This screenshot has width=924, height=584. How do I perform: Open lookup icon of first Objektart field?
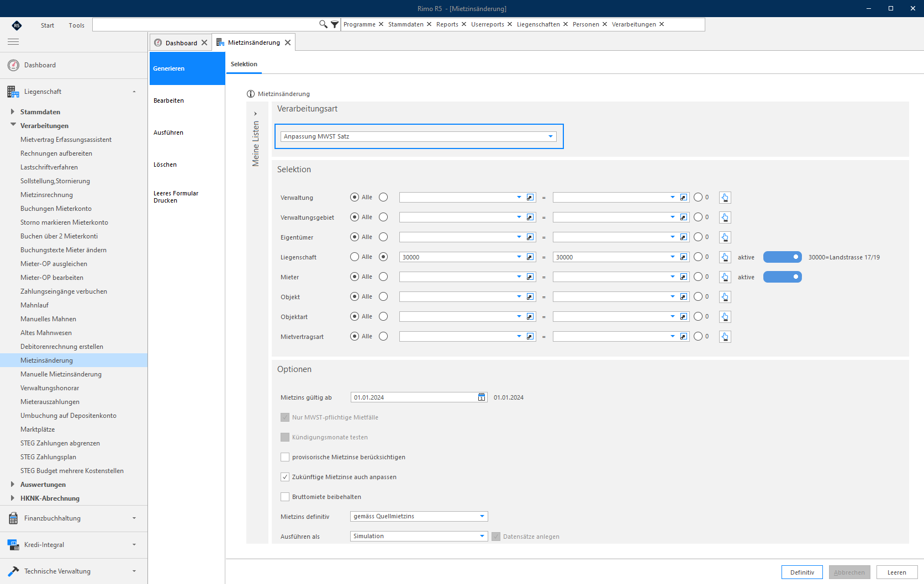[x=530, y=317]
